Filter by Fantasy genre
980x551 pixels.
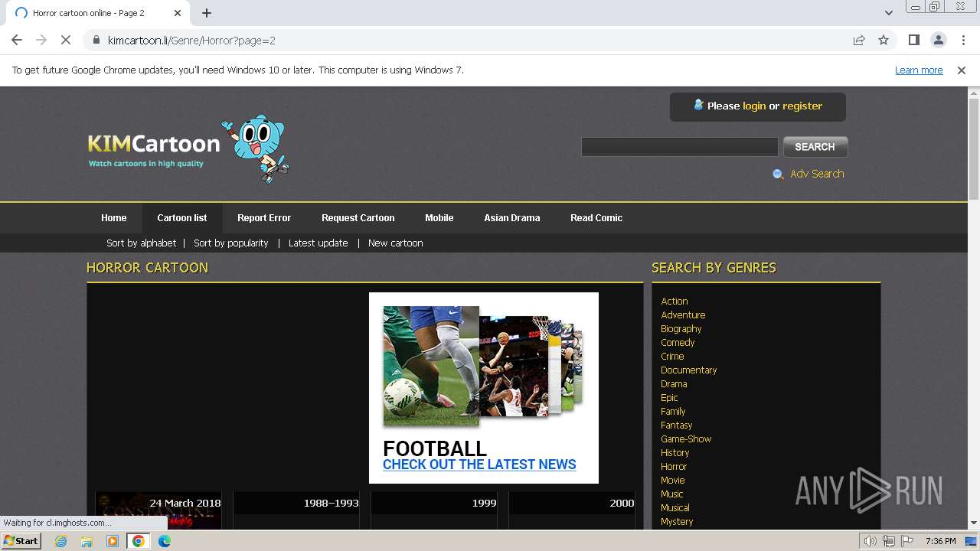click(x=677, y=425)
